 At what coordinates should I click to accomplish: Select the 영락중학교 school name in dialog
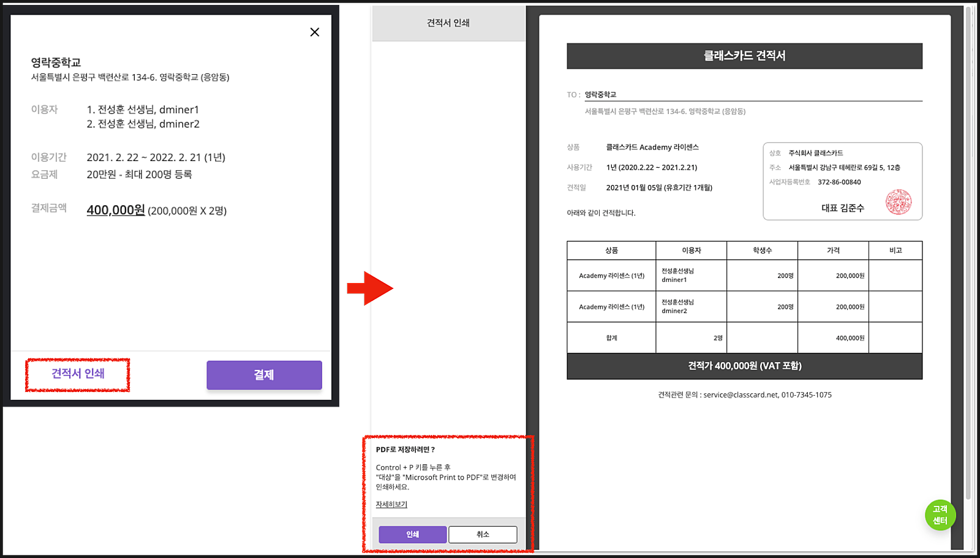pos(56,62)
